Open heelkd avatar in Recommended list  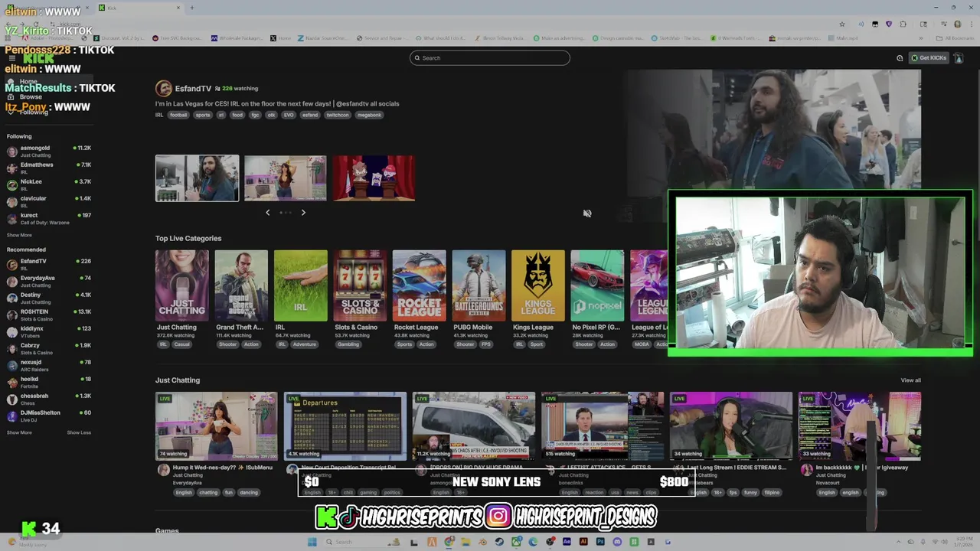click(12, 383)
